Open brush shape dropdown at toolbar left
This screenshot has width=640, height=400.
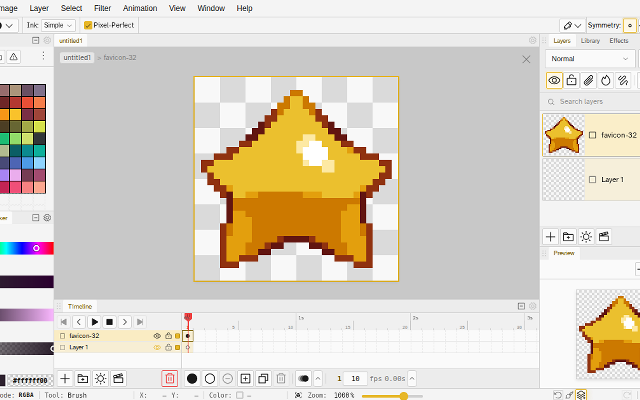(x=7, y=25)
